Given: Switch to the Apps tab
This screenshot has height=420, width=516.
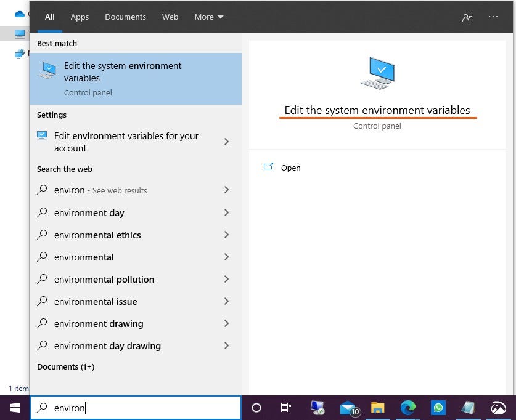Looking at the screenshot, I should click(80, 17).
